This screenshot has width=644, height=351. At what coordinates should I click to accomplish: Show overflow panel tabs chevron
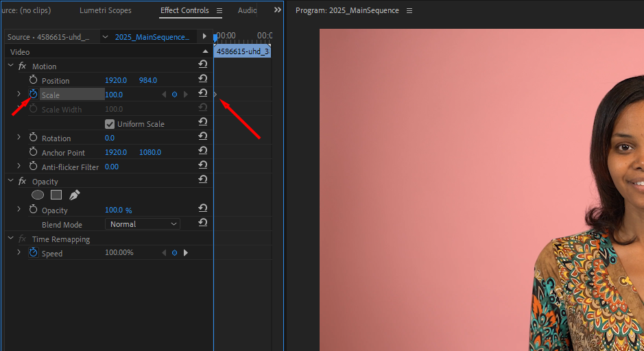point(278,10)
